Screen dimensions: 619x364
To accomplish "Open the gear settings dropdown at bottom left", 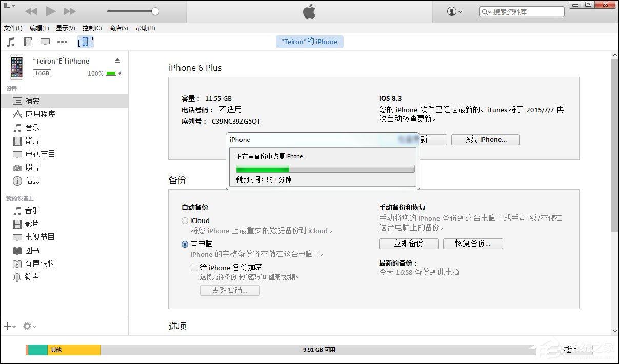I will point(28,326).
